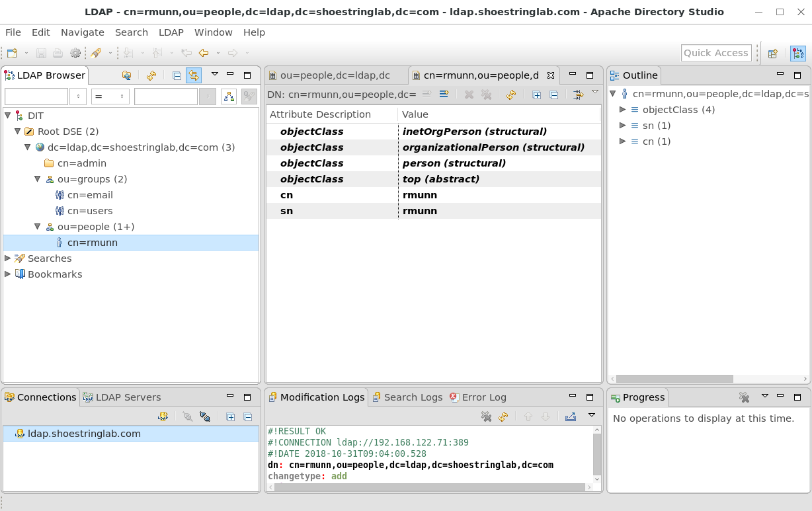This screenshot has width=812, height=511.
Task: Collapse ou=people tree node
Action: pos(38,227)
